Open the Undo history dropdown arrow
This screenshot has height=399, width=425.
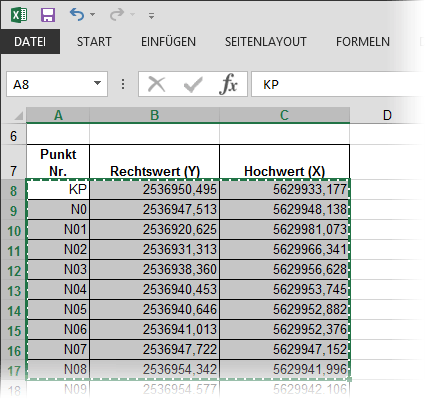(93, 15)
